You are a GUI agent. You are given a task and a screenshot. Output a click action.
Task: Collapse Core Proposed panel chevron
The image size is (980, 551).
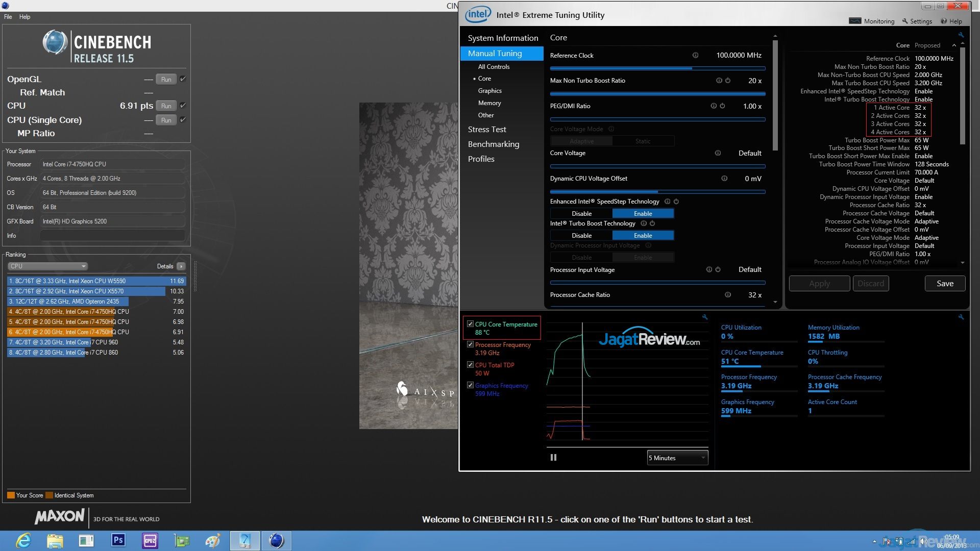pos(954,45)
